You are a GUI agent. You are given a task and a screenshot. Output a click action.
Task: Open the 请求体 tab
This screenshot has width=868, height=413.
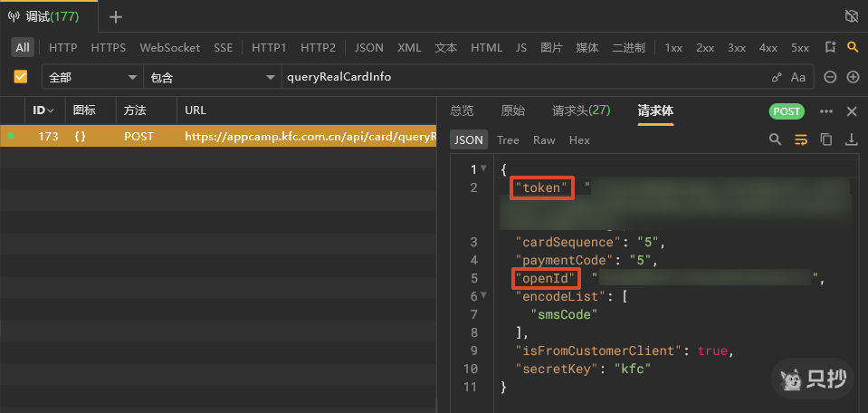[655, 110]
